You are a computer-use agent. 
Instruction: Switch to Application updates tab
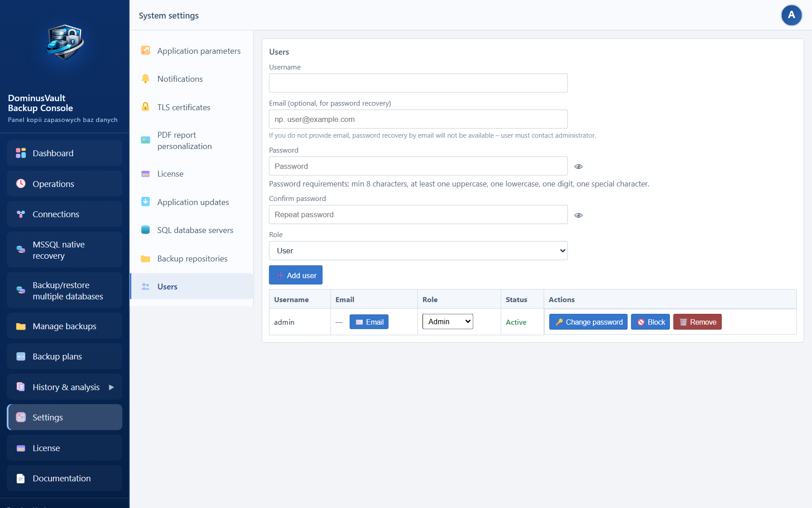point(192,202)
